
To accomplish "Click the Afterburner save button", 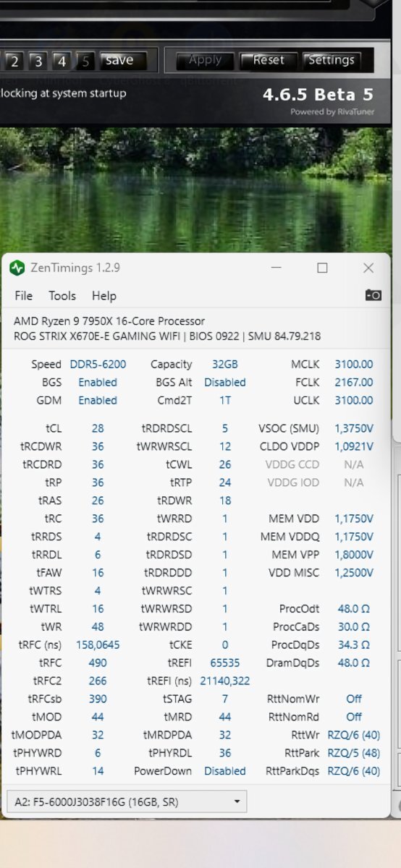I will point(120,60).
